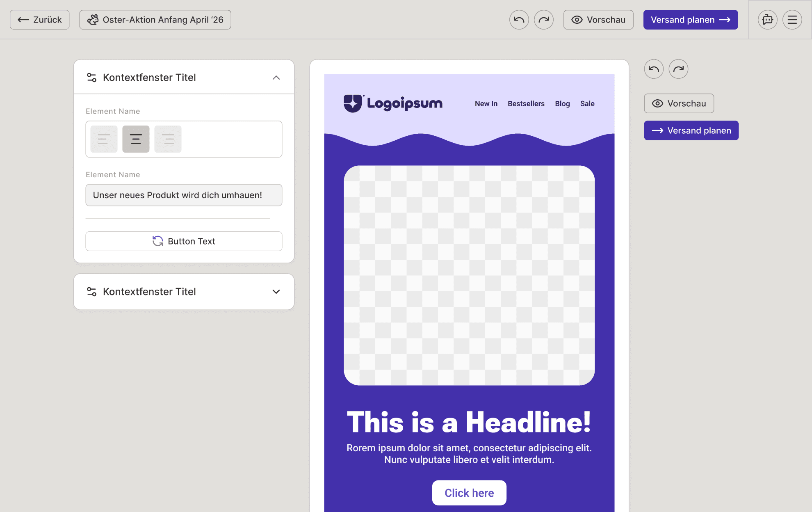
Task: Open the hamburger menu icon
Action: tap(792, 20)
